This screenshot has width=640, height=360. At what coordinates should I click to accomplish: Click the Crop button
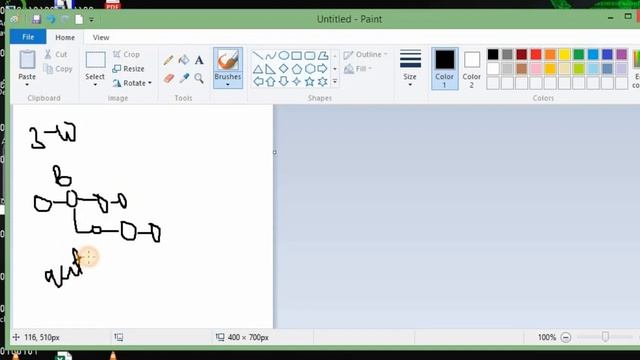[x=127, y=54]
